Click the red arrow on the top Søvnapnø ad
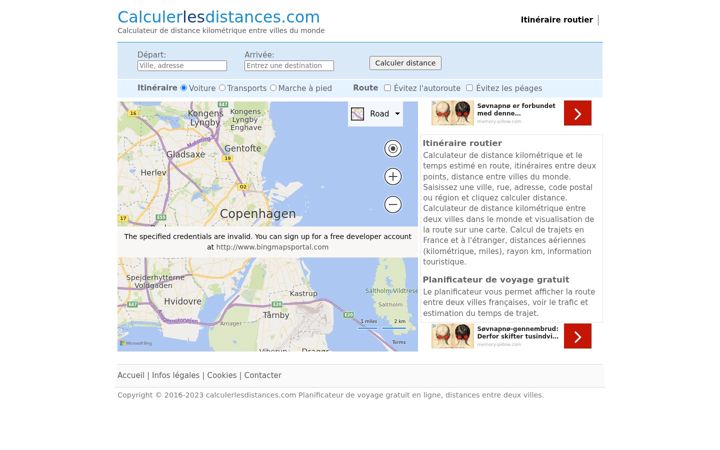This screenshot has height=450, width=720. pyautogui.click(x=577, y=113)
